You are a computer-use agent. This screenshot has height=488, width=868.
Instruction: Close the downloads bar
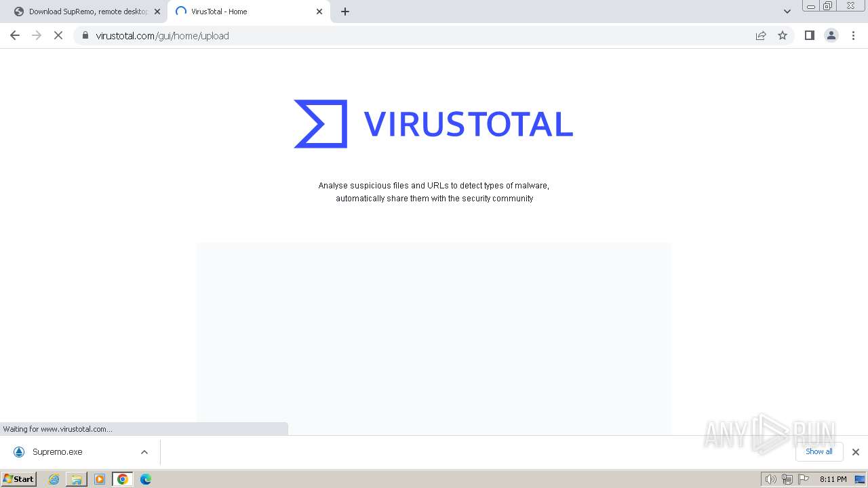pos(856,452)
